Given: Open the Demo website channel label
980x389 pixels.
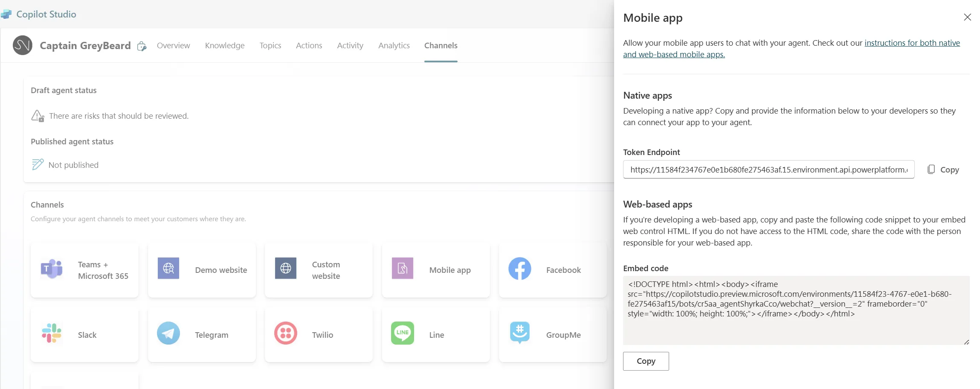Looking at the screenshot, I should [x=221, y=270].
